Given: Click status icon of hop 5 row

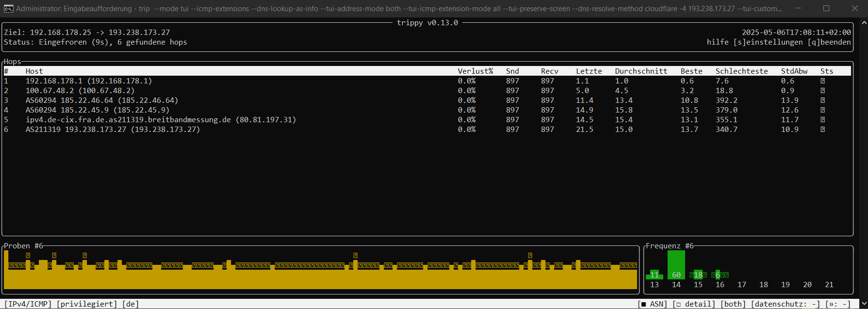Looking at the screenshot, I should [822, 120].
